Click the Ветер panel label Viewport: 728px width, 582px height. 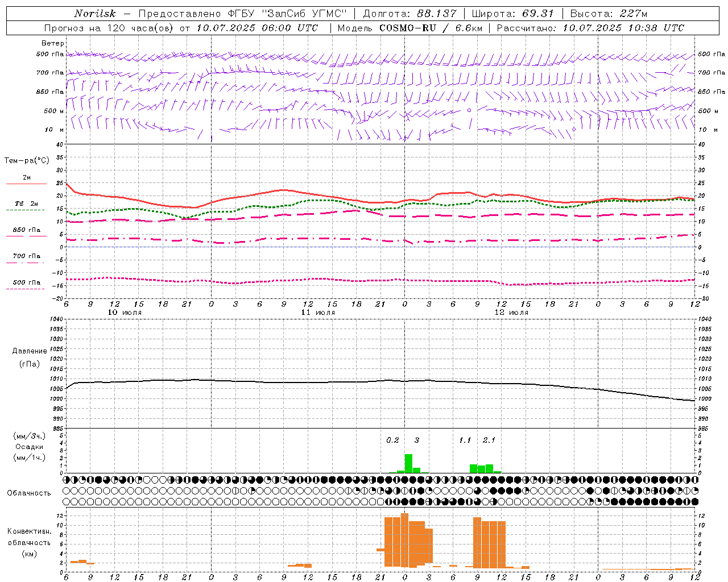[x=52, y=43]
